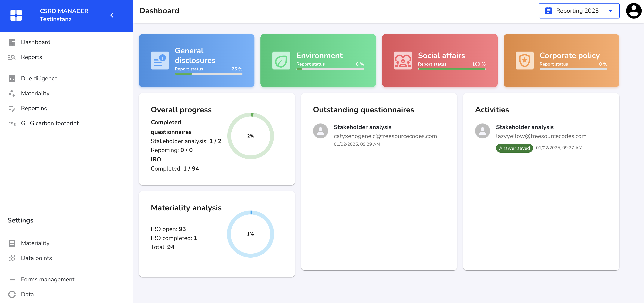
Task: Click the Answer saved badge
Action: pyautogui.click(x=514, y=148)
